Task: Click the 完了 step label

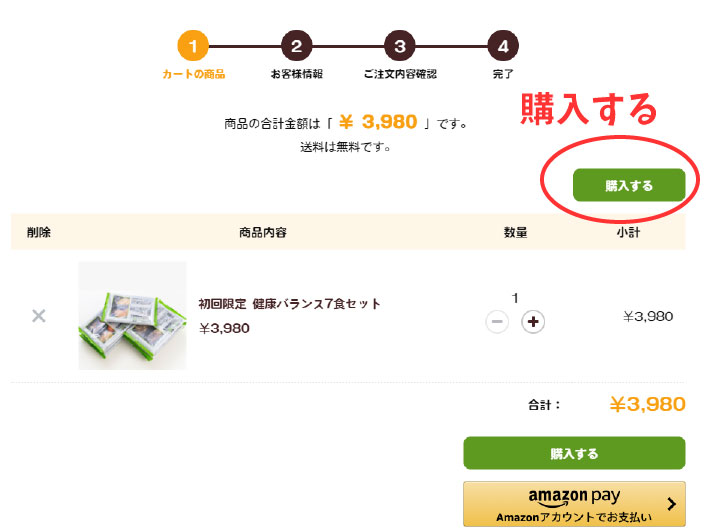Action: click(x=503, y=74)
